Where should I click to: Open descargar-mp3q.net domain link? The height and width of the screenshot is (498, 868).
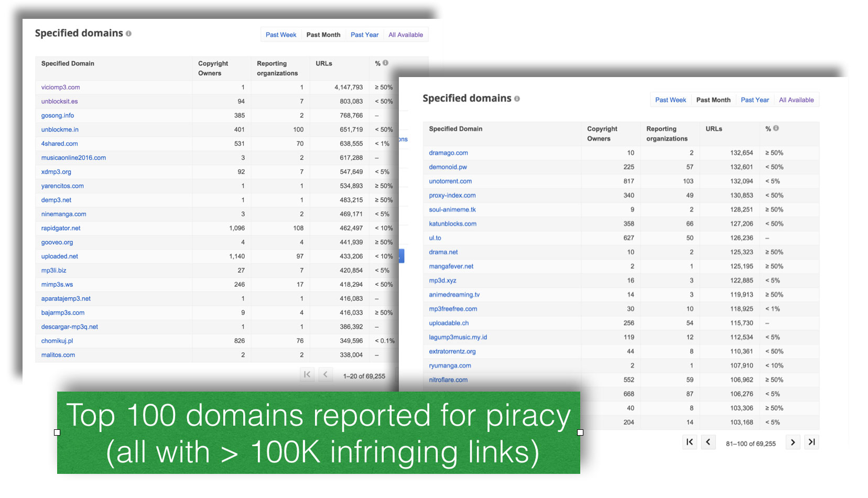point(70,327)
